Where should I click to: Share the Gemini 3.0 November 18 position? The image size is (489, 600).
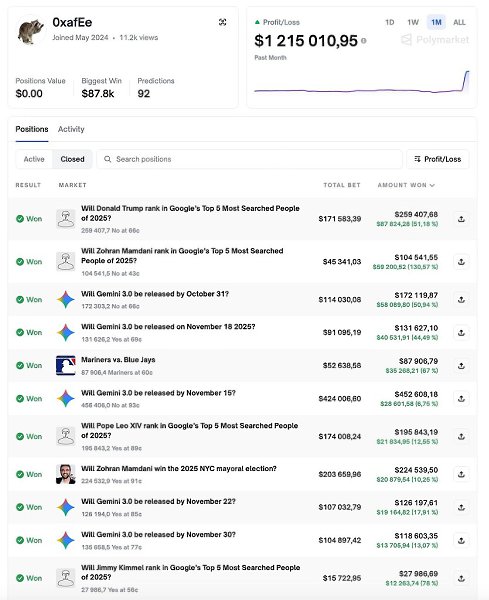pos(461,333)
